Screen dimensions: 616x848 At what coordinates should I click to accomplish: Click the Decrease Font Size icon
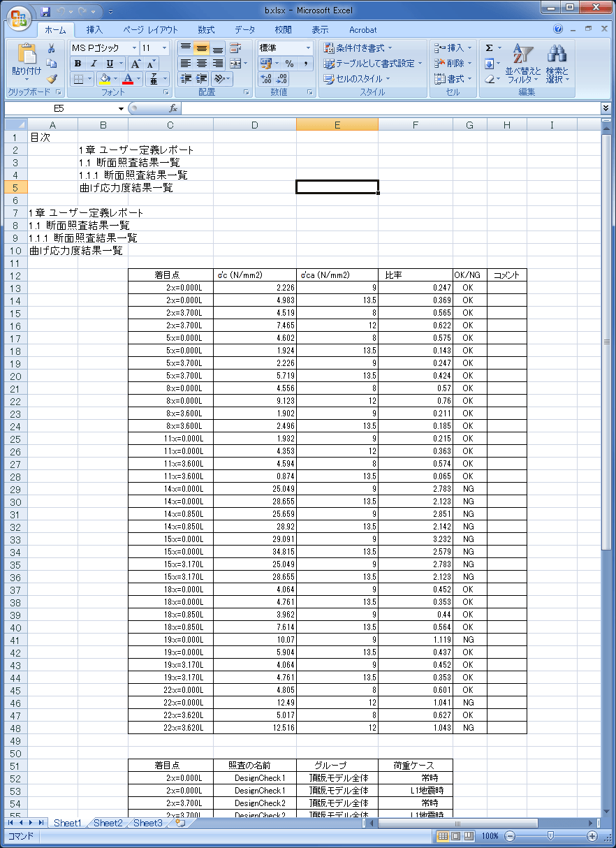151,64
